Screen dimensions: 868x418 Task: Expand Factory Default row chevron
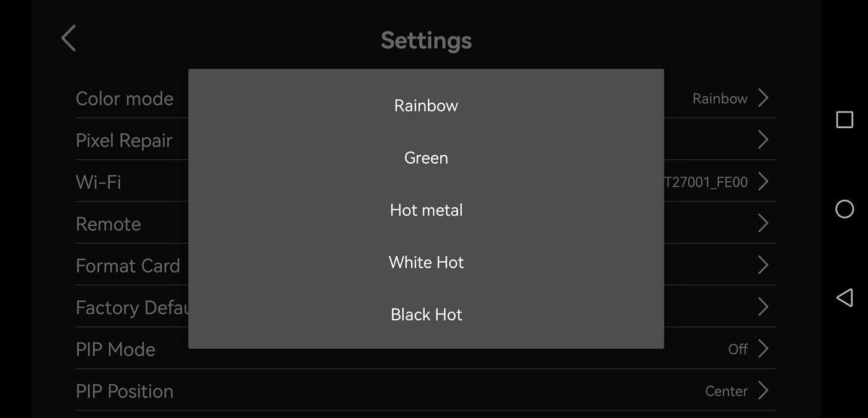click(x=763, y=307)
